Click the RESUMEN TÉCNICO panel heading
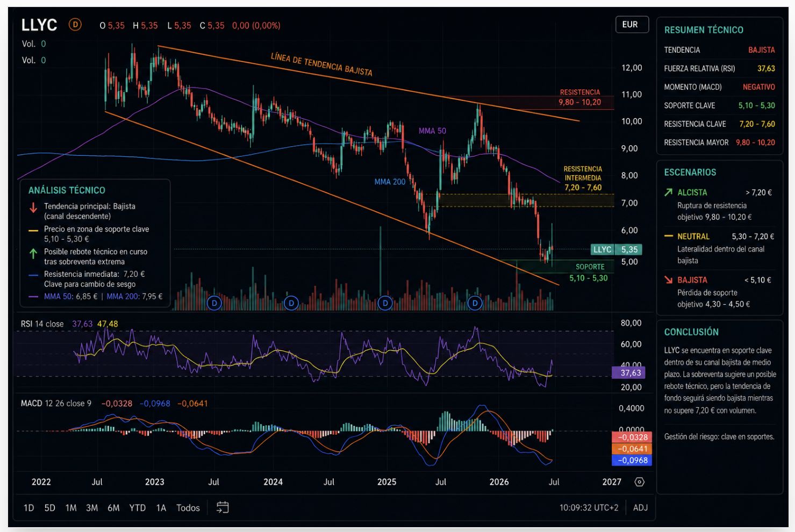795x532 pixels. (x=704, y=30)
